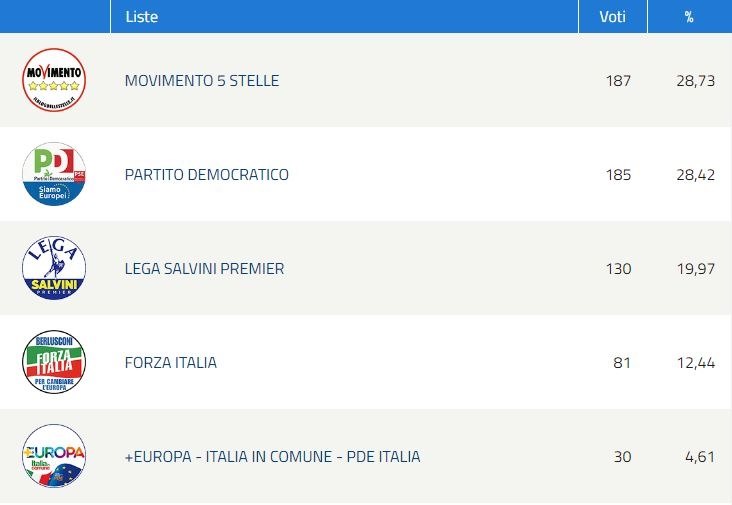
Task: Select the % percentage column header
Action: (690, 16)
